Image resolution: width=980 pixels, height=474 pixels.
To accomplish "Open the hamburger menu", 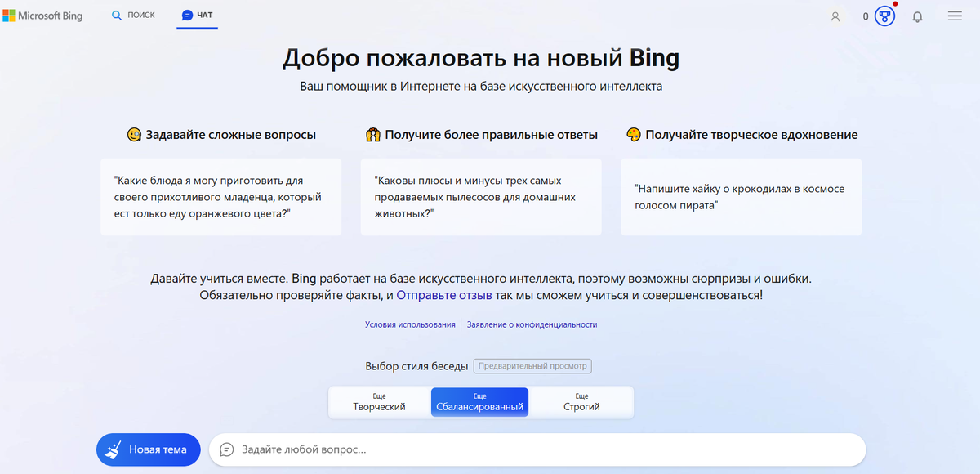I will click(955, 16).
